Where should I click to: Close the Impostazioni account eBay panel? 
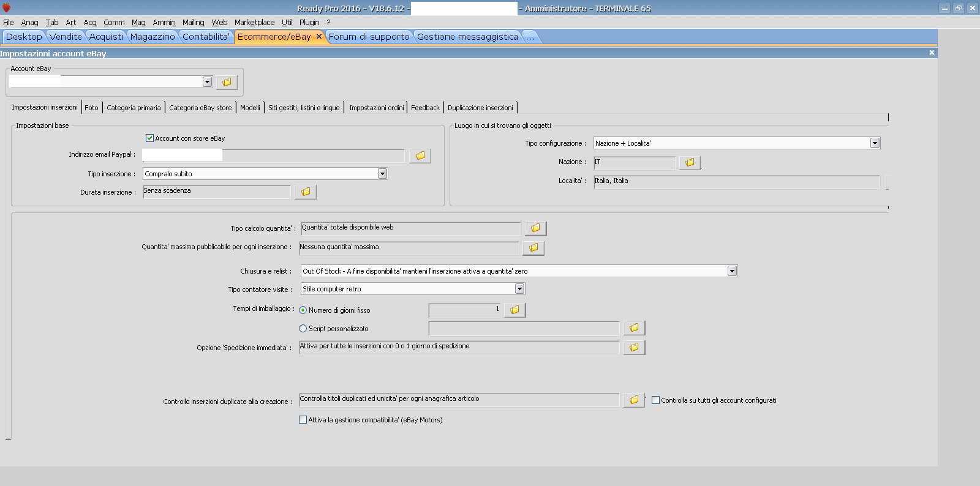932,53
